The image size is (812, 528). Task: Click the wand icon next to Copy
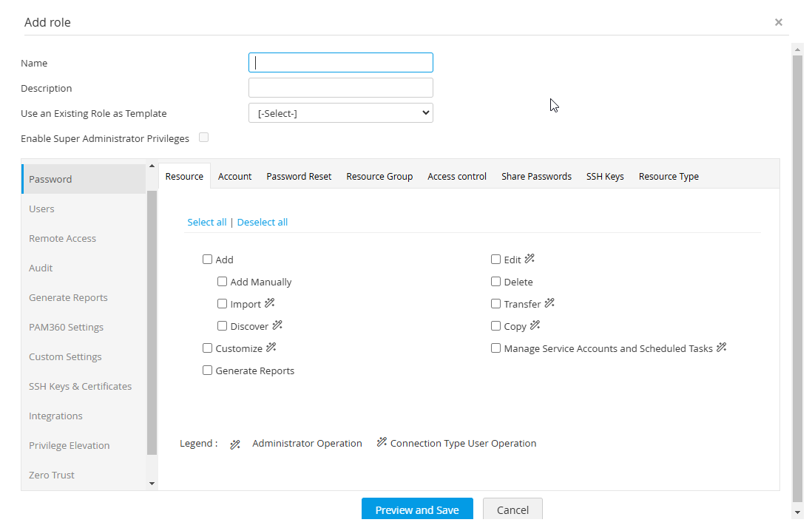(x=535, y=325)
